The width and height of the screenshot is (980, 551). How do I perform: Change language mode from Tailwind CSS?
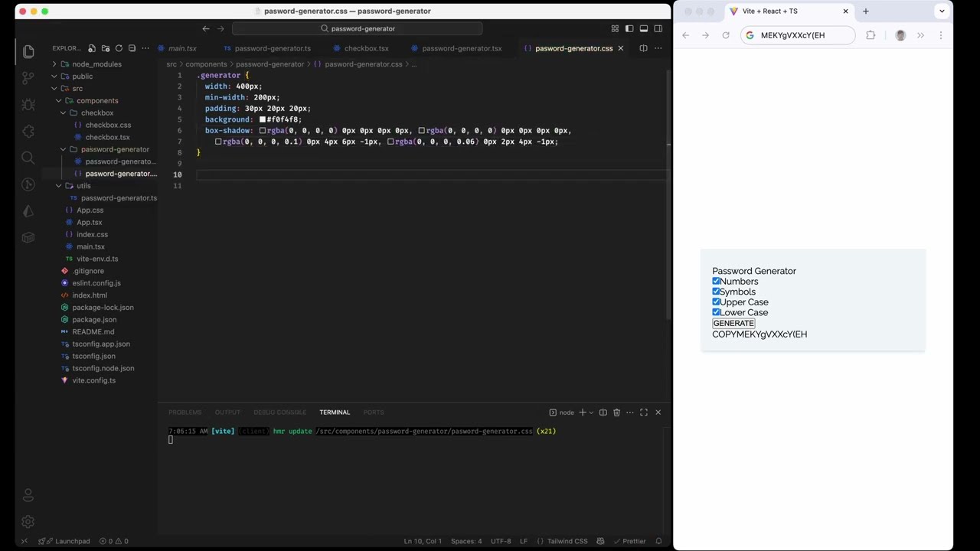point(567,541)
